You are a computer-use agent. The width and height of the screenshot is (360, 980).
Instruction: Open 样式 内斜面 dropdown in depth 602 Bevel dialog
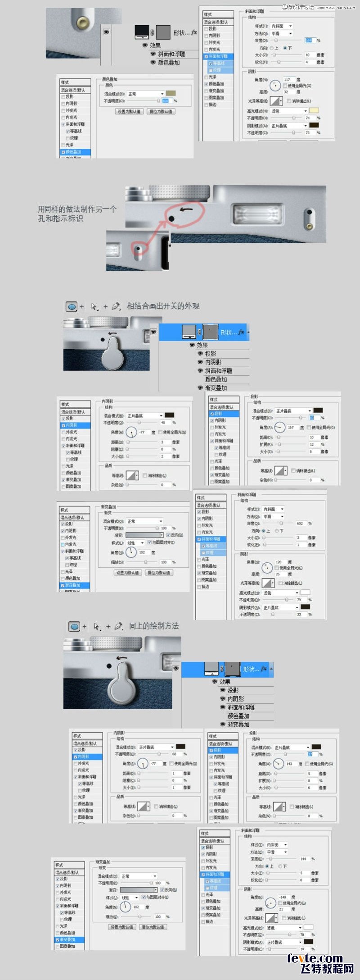point(273,509)
